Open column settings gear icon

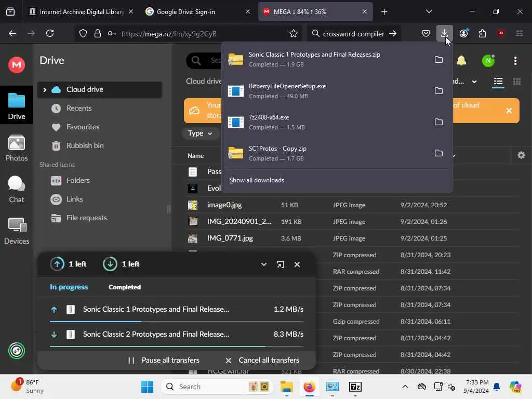pos(521,155)
